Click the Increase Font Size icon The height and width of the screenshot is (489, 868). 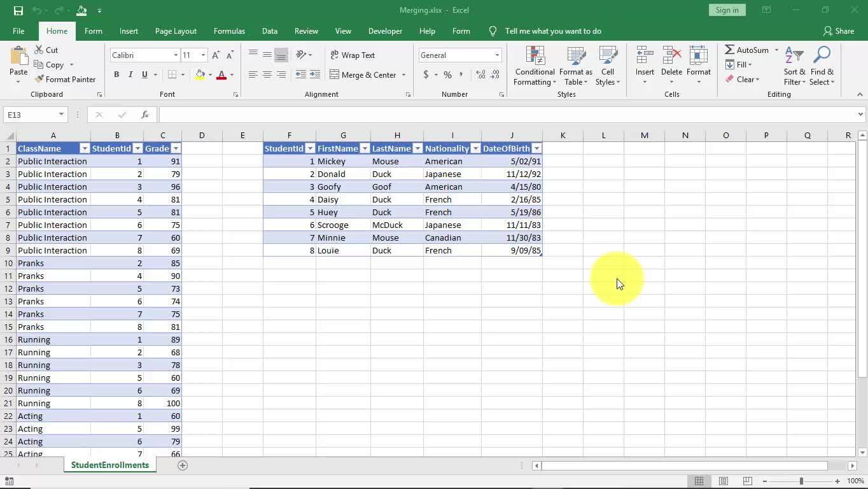[x=216, y=55]
